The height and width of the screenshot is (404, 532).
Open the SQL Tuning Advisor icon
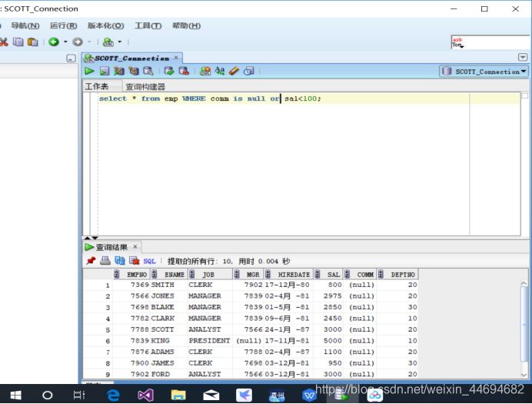pyautogui.click(x=148, y=71)
